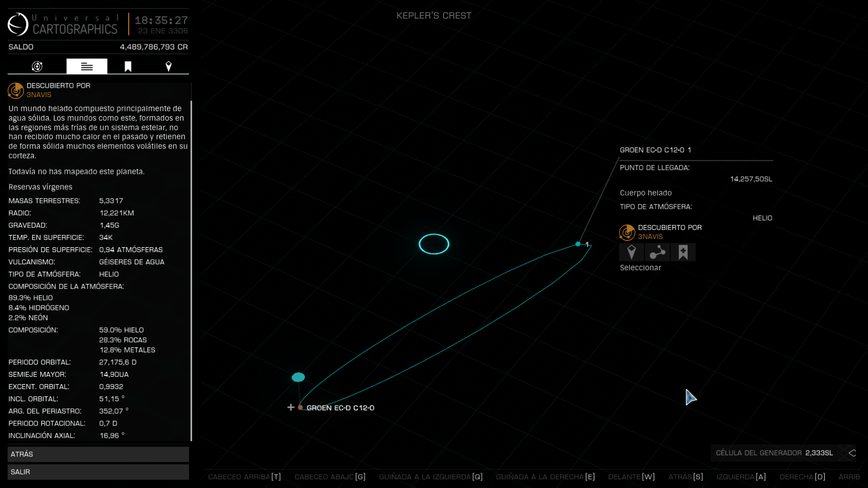Click the EXCENT. ORBITAL value 0,9932
The image size is (868, 488).
(x=111, y=387)
